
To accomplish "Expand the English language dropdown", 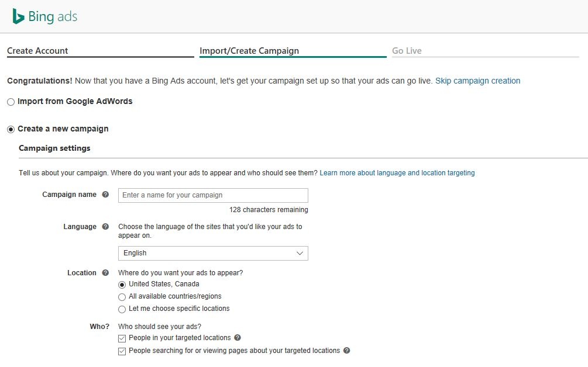I will coord(213,253).
